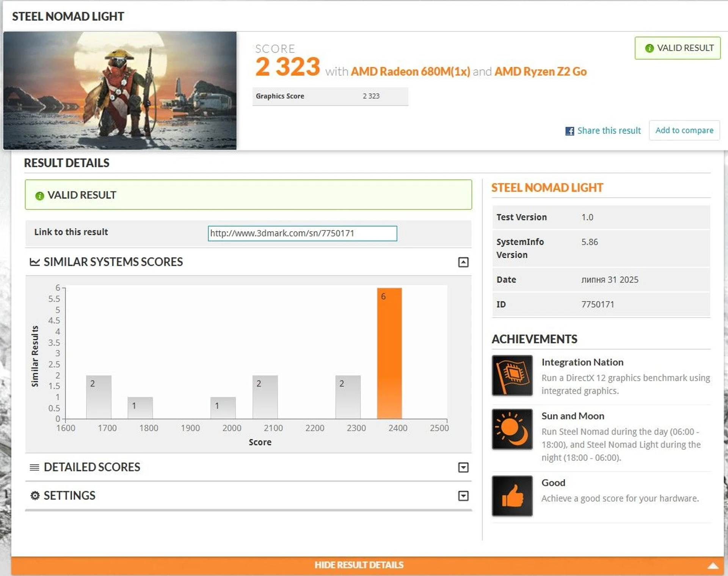Expand the Detailed Scores section
728x576 pixels.
[x=463, y=468]
